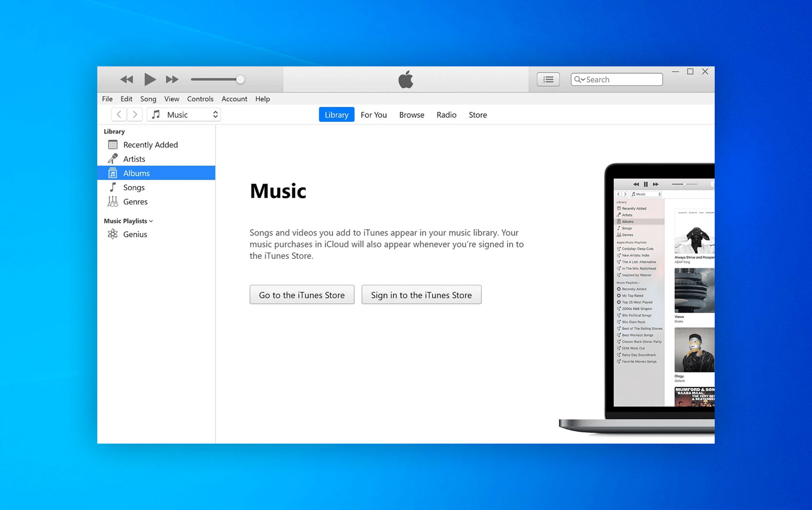Select the "Genres" label
This screenshot has width=812, height=510.
point(135,201)
